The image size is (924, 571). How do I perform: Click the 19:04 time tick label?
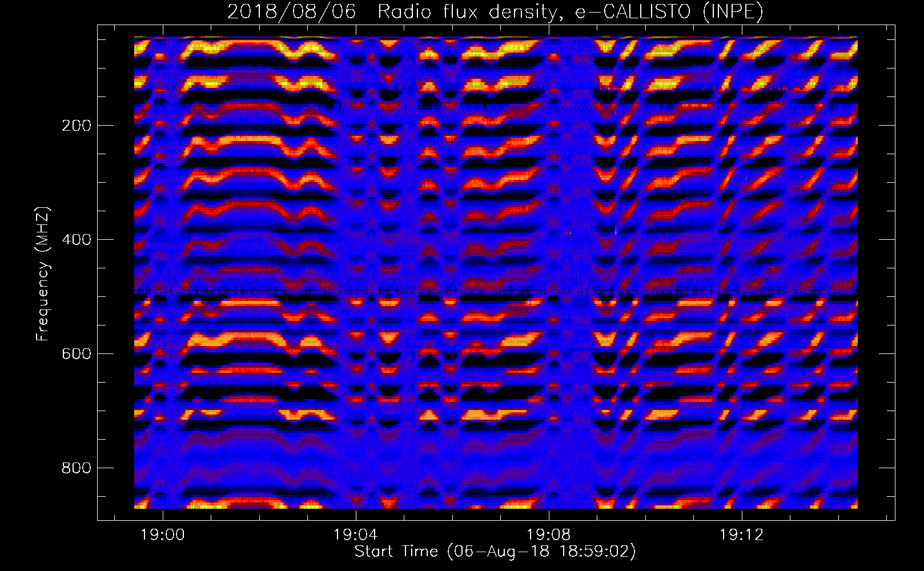click(x=356, y=535)
